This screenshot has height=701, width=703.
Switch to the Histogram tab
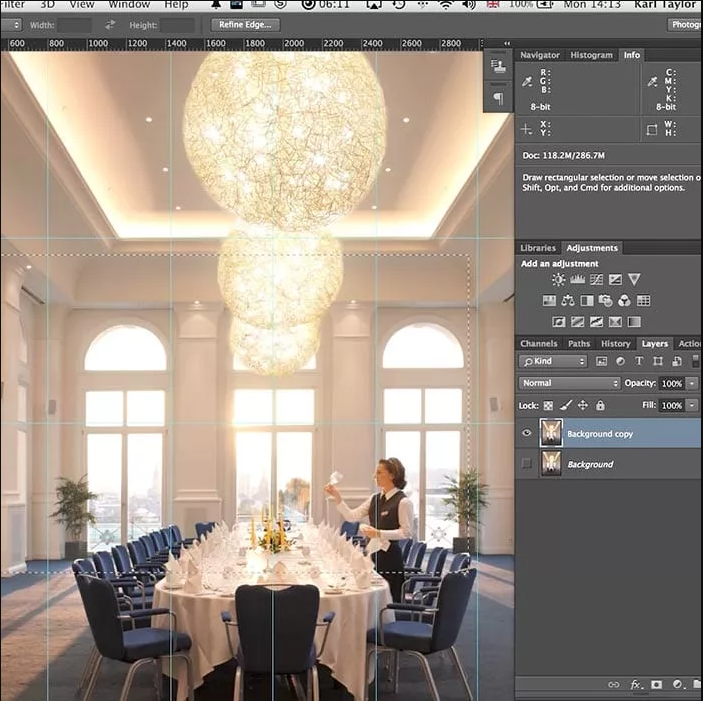591,55
